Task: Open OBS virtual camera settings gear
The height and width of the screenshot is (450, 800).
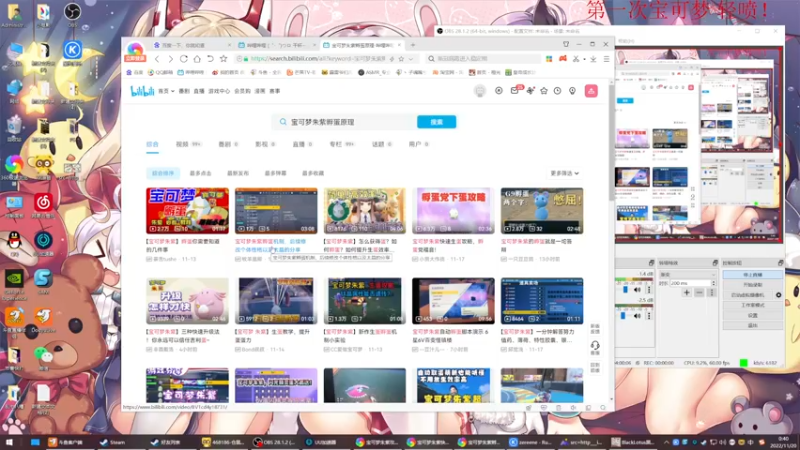Action: click(x=779, y=295)
